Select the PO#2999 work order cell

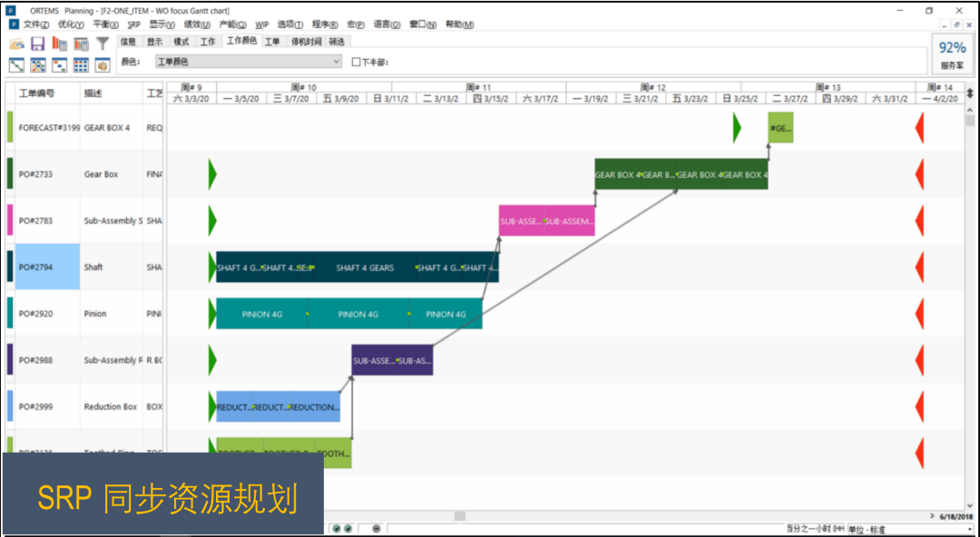[47, 406]
